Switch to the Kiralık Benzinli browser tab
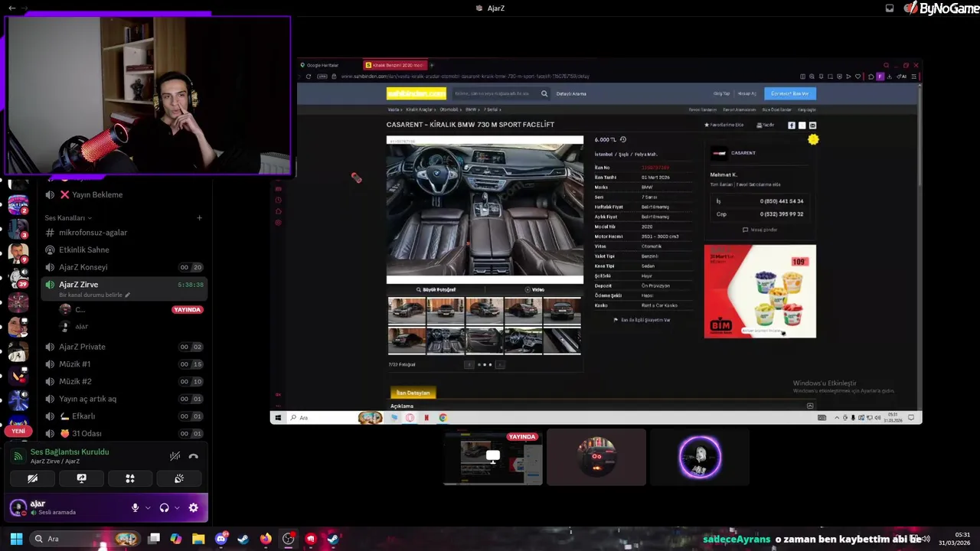The width and height of the screenshot is (980, 551). click(394, 65)
